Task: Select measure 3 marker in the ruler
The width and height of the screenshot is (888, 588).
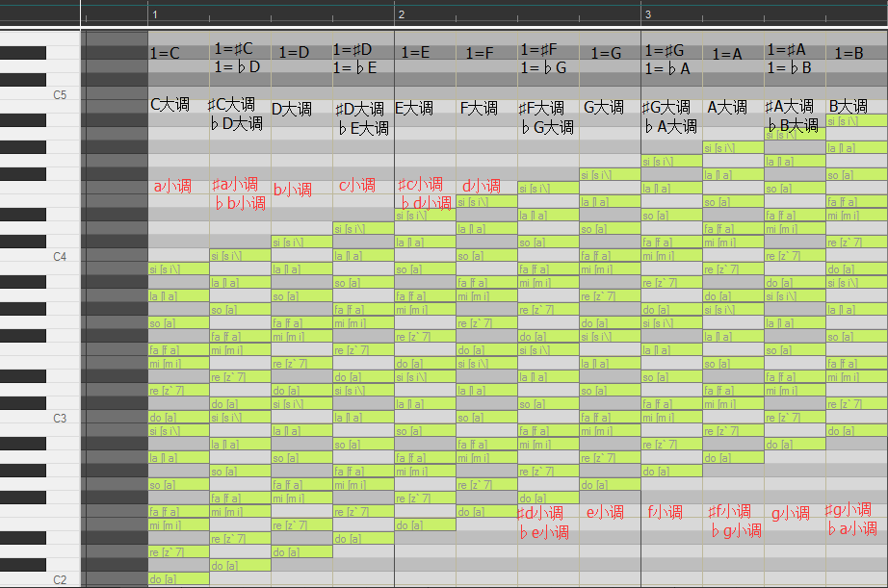Action: coord(648,14)
